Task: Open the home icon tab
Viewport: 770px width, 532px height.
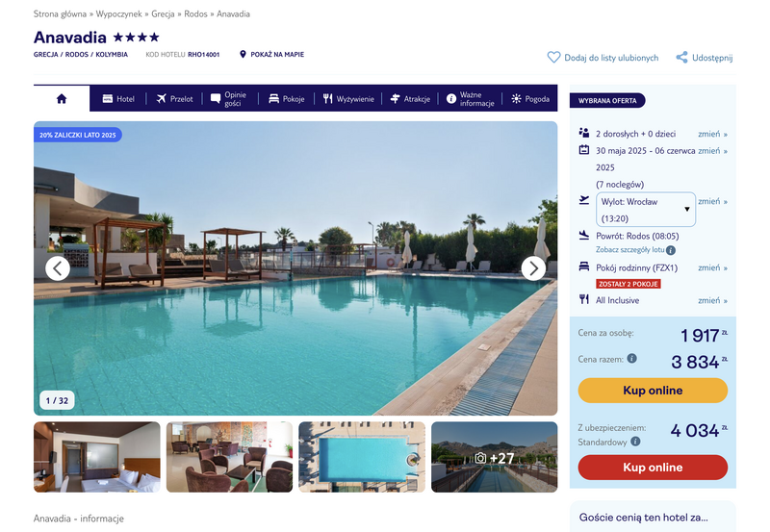Action: (62, 99)
